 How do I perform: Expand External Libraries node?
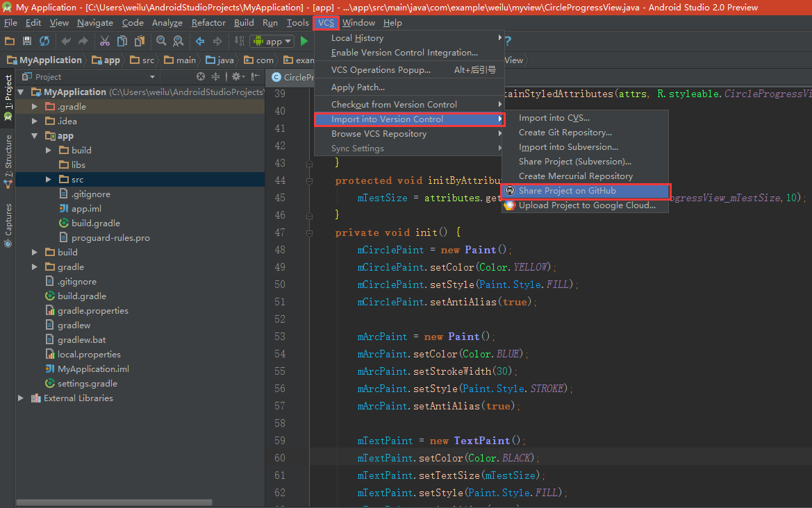coord(21,398)
